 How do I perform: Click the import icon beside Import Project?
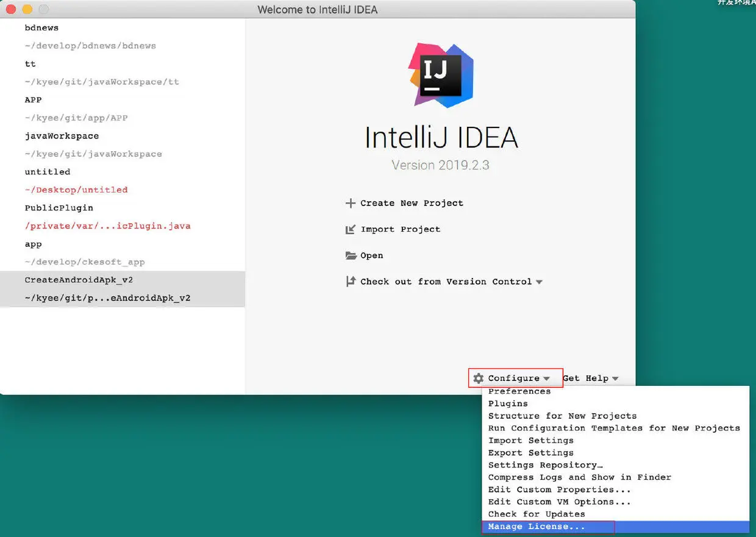pyautogui.click(x=351, y=229)
